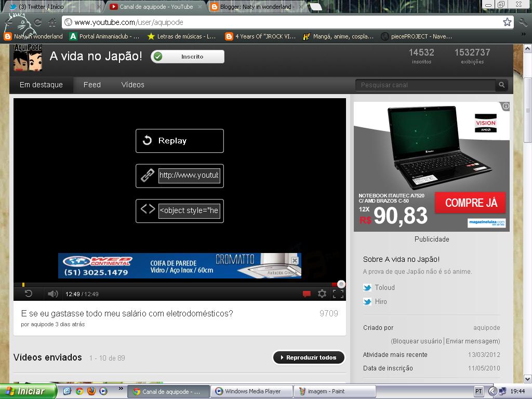Click the aquipode author link below the video
The height and width of the screenshot is (399, 532).
[x=42, y=324]
